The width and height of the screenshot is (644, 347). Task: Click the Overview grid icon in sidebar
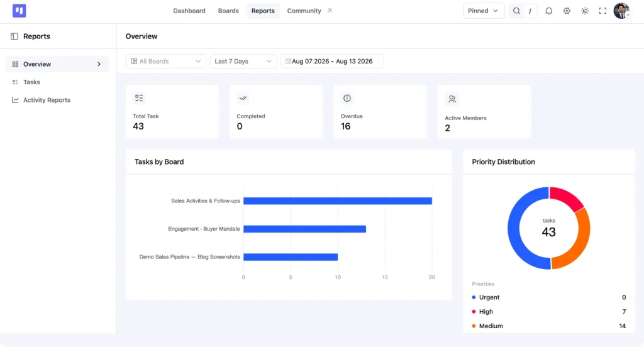point(15,64)
